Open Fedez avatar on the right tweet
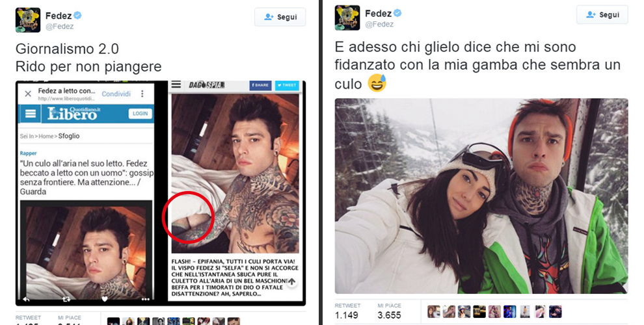Screen dimensions: 644x325 pos(347,18)
